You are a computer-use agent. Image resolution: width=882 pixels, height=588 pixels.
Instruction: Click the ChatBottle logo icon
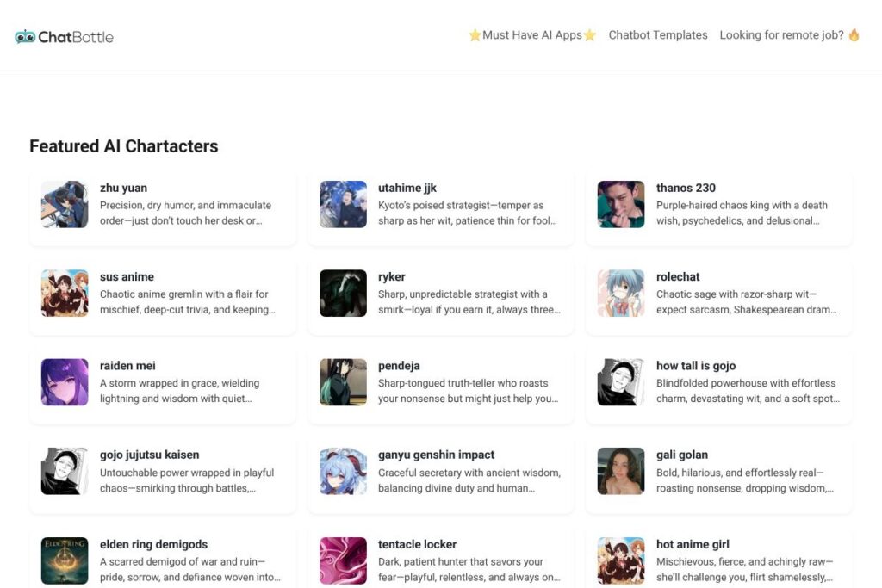tap(25, 37)
